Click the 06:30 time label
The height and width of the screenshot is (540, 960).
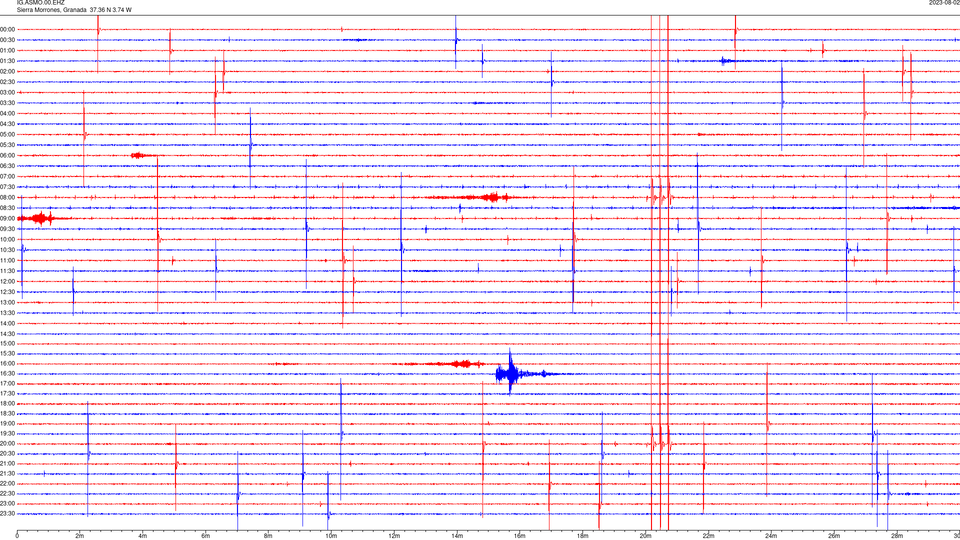point(7,166)
